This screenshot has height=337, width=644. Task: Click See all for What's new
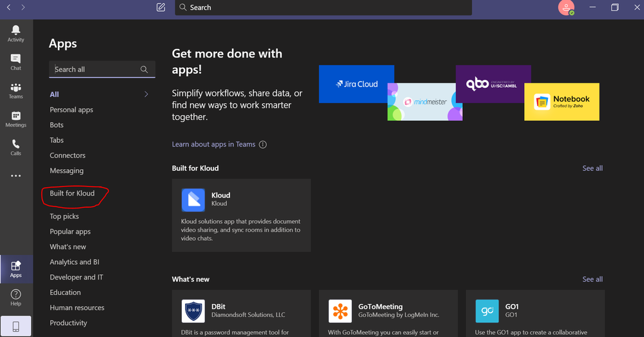pos(592,280)
